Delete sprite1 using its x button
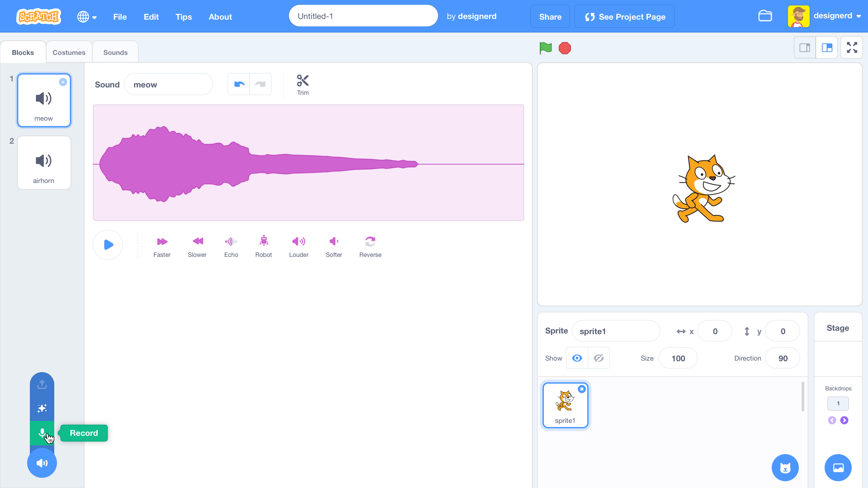 [582, 389]
